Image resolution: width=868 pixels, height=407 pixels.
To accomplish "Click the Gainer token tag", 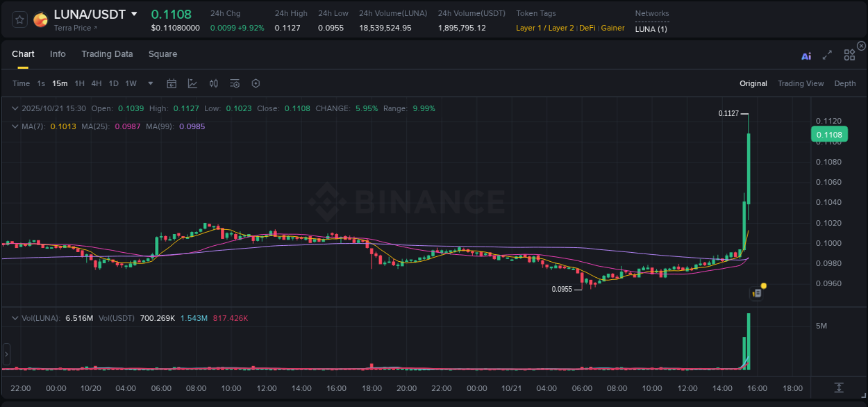I will pos(612,28).
